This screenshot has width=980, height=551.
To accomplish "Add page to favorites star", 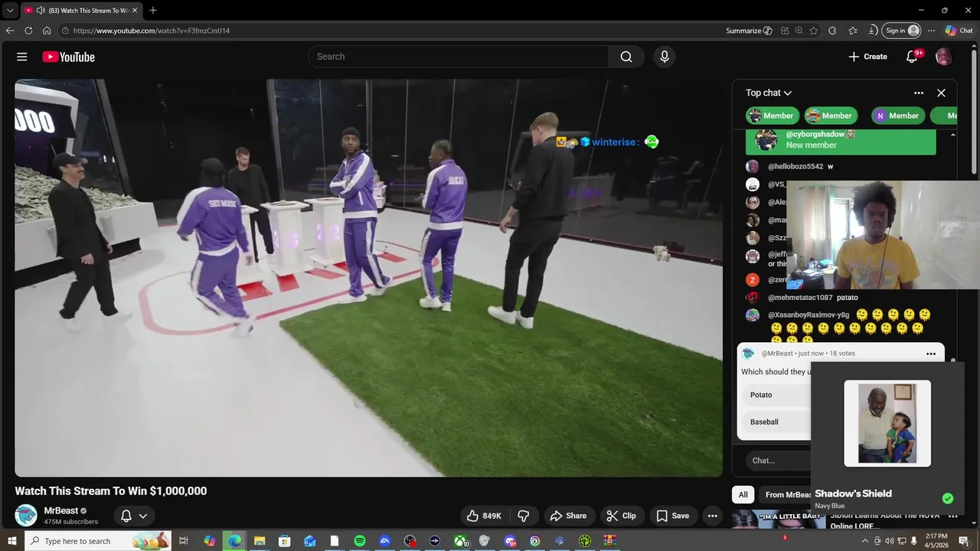I will point(813,31).
